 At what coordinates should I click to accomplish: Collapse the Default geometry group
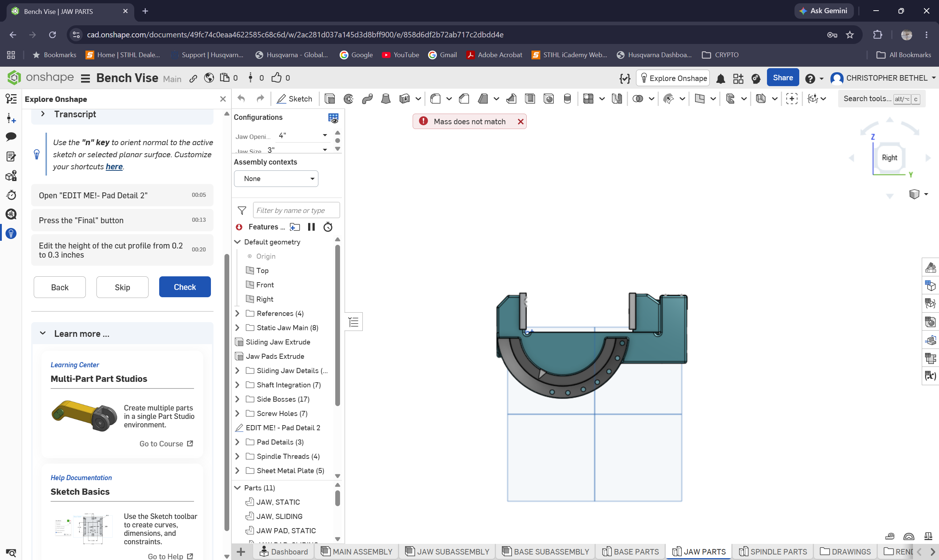click(x=237, y=242)
